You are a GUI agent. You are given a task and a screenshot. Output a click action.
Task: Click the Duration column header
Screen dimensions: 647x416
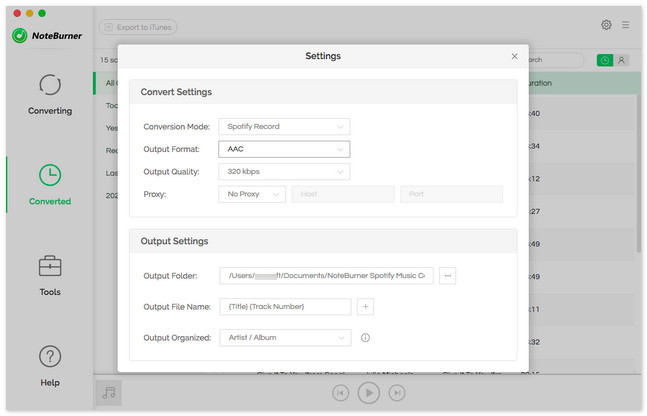[x=540, y=83]
